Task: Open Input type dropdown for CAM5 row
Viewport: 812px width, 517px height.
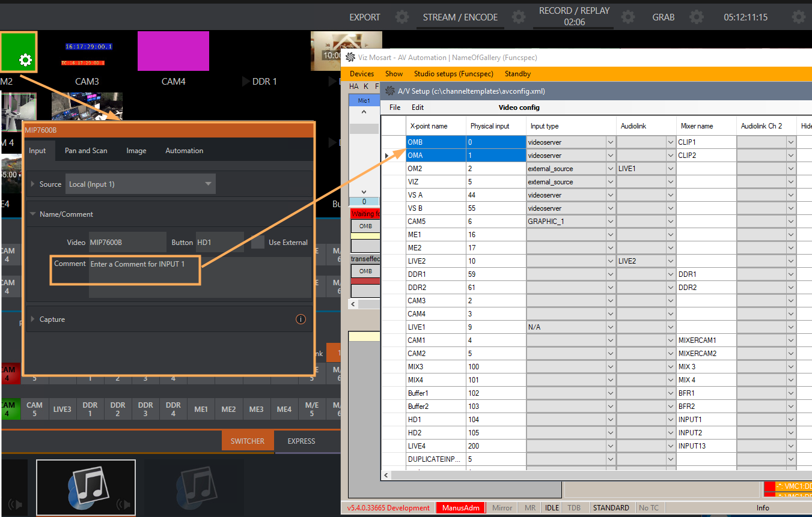Action: 610,222
